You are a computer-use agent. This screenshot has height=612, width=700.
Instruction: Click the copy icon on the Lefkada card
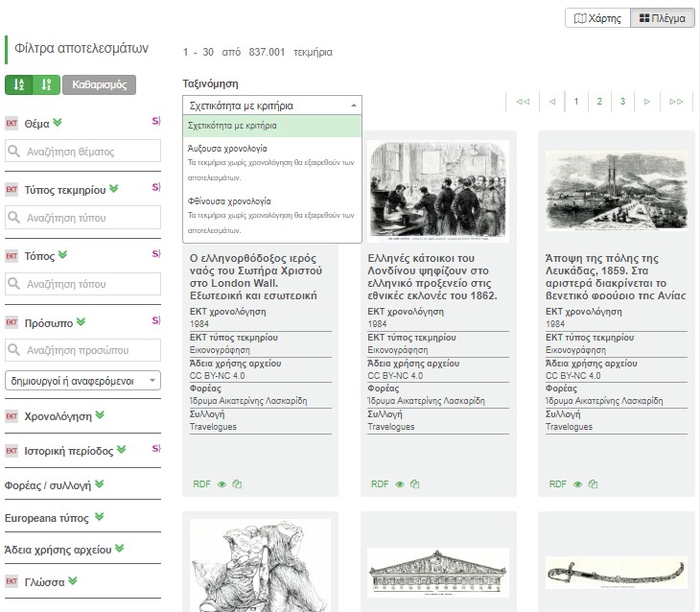pos(593,484)
